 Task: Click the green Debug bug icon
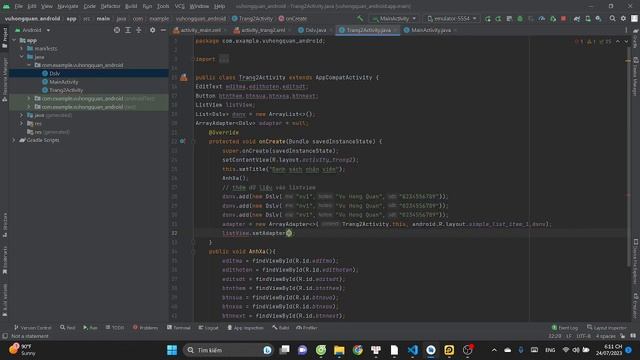point(520,18)
